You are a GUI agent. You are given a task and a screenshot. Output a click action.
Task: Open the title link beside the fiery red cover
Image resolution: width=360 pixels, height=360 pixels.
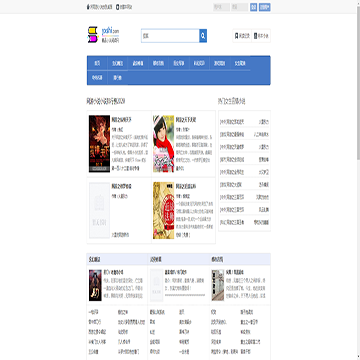(121, 119)
